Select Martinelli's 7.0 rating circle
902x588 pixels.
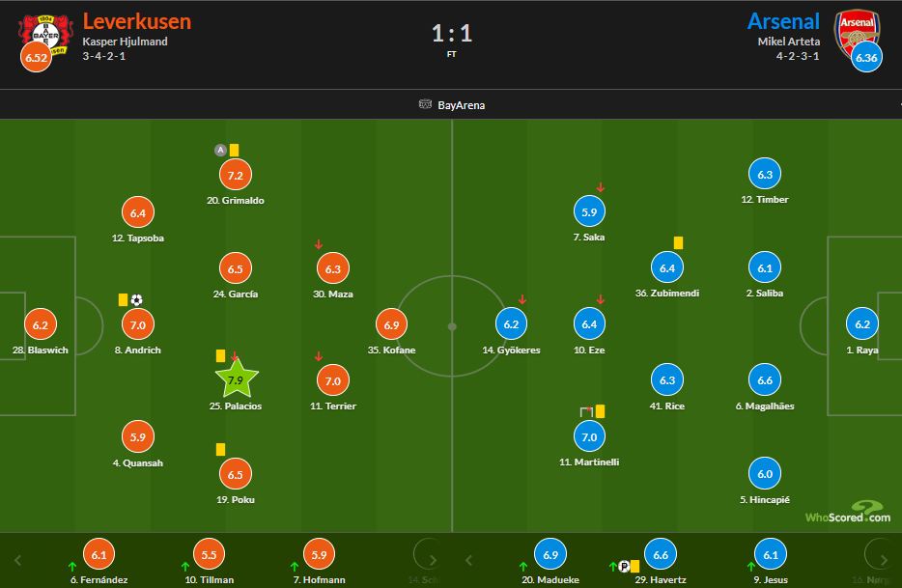coord(589,437)
